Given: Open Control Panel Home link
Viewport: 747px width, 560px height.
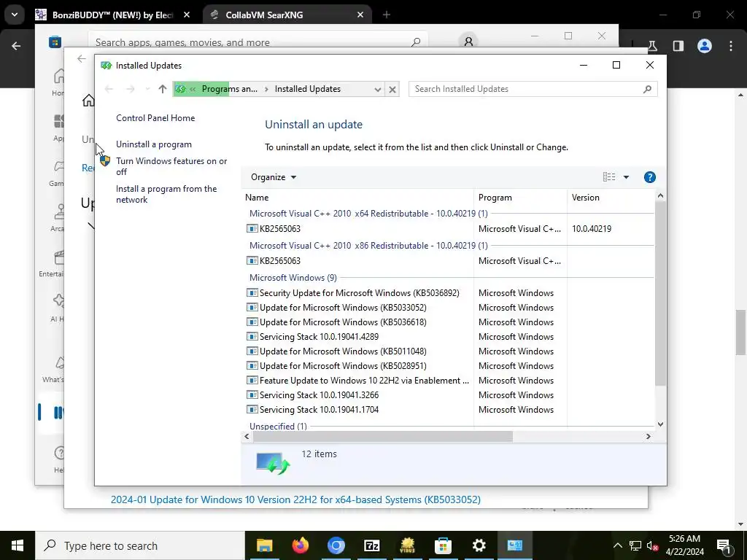Looking at the screenshot, I should (155, 118).
